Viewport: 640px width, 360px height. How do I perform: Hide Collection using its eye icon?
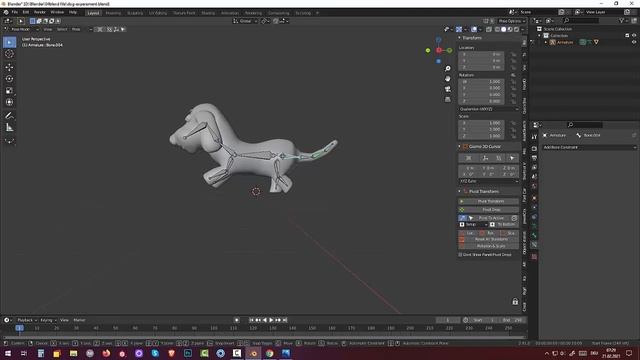click(x=634, y=36)
